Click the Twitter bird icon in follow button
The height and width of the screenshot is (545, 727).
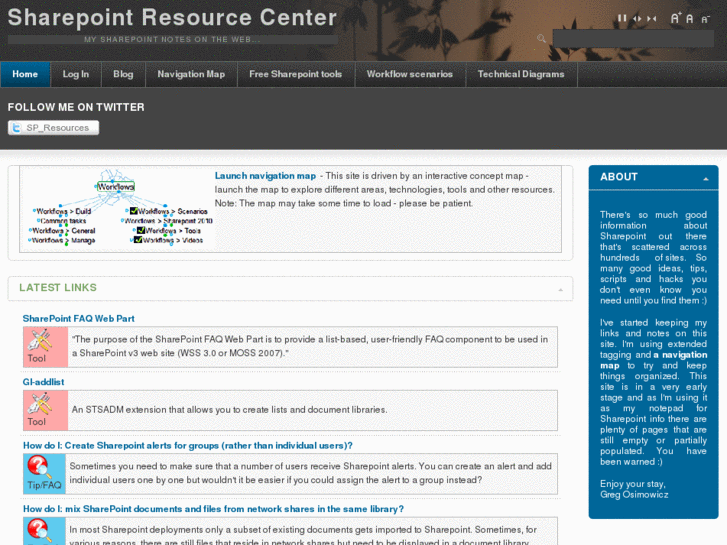pyautogui.click(x=17, y=128)
